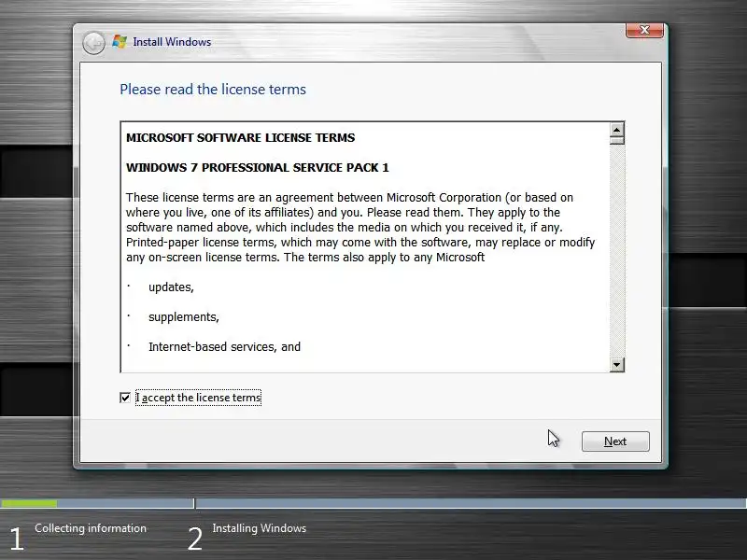Click the 'I accept the license terms' label
Screen dimensions: 747x560
[198, 398]
